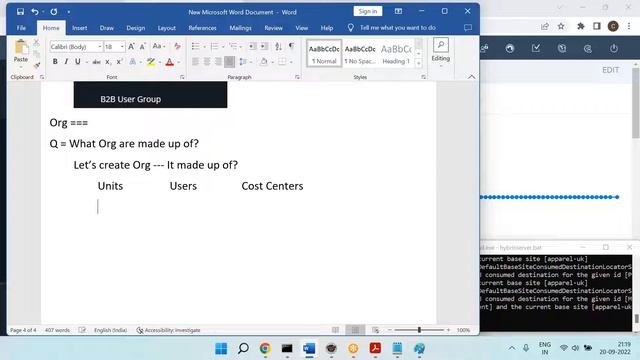Decrease paragraph indent
The height and width of the screenshot is (360, 640).
(x=253, y=47)
